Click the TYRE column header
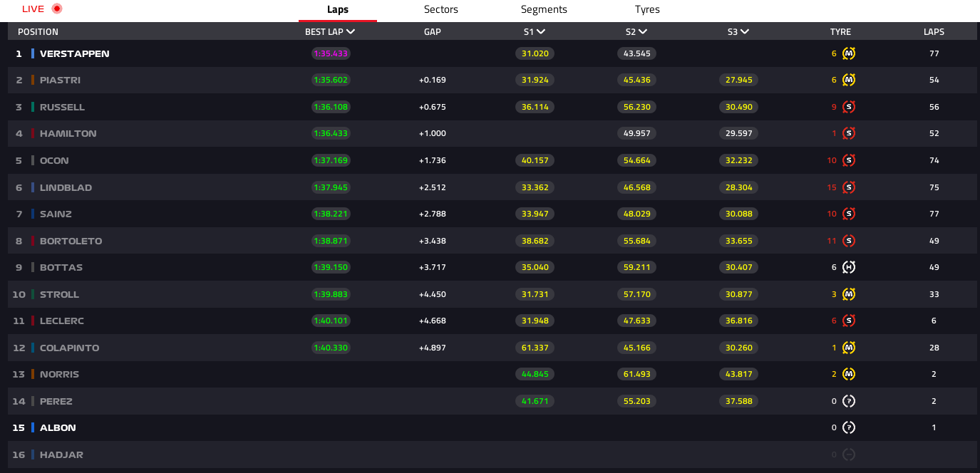The width and height of the screenshot is (980, 473). [840, 31]
